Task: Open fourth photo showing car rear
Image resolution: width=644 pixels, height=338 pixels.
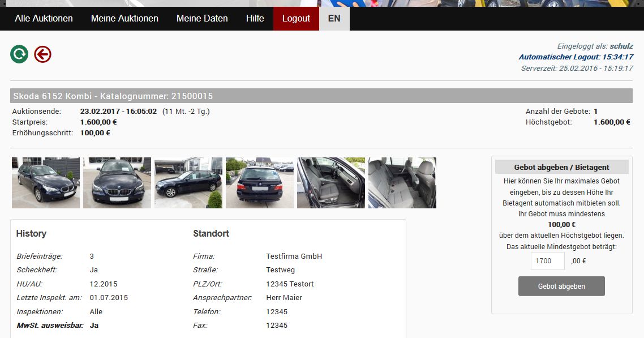Action: click(260, 183)
